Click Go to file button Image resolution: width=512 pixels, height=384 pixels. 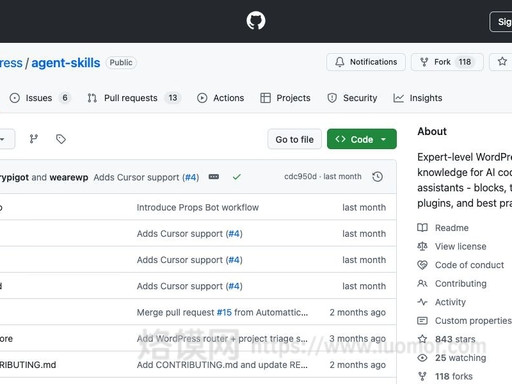(294, 139)
